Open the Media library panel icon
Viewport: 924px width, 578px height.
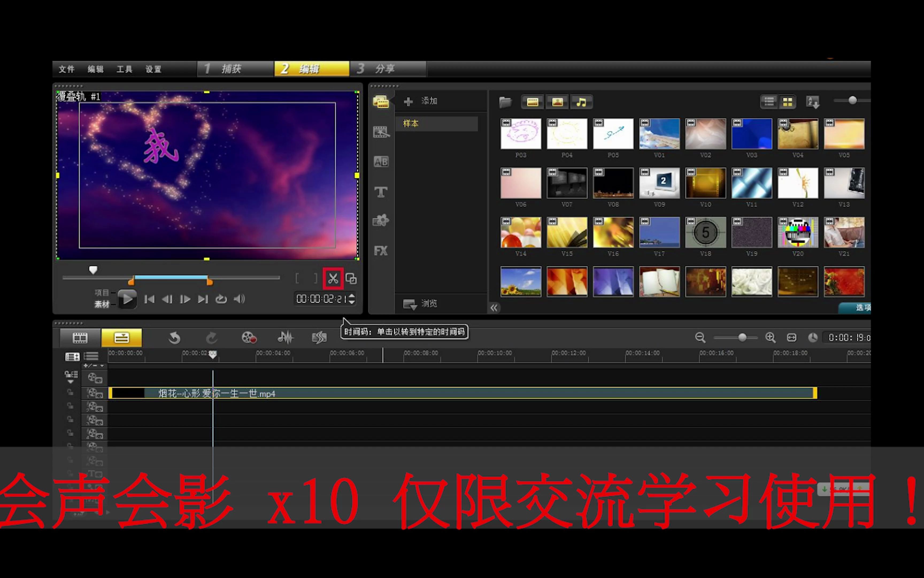coord(381,102)
